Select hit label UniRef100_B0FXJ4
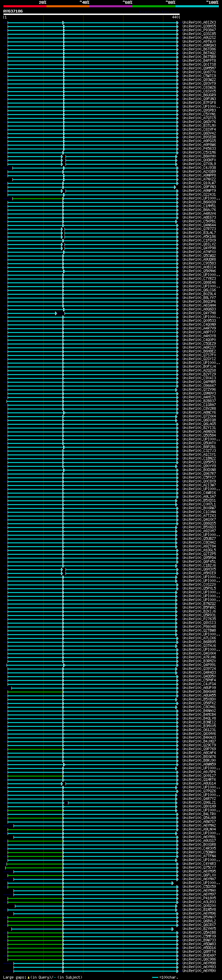 pos(199,366)
